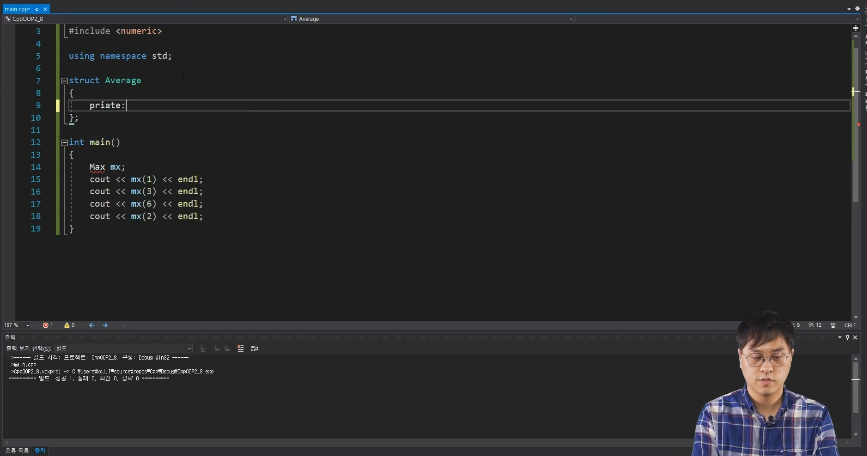Open the output source selection combo box
This screenshot has height=456, width=867.
click(123, 348)
